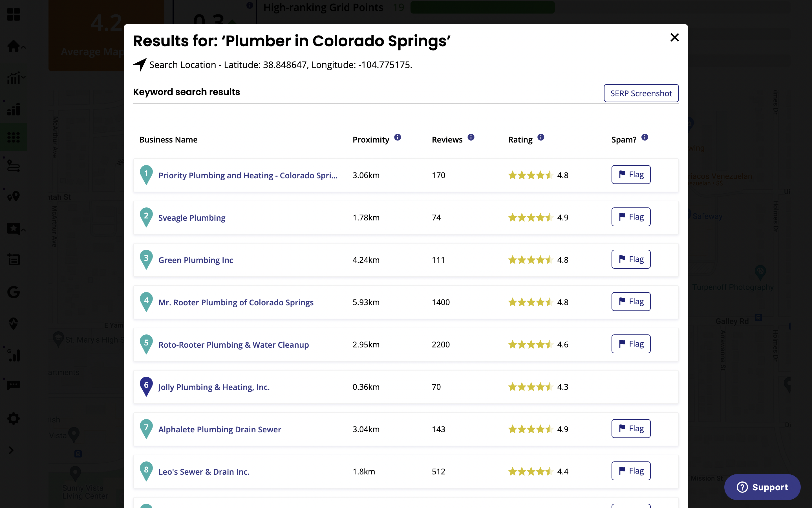The height and width of the screenshot is (508, 812).
Task: Open the list document sidebar icon
Action: tap(14, 259)
